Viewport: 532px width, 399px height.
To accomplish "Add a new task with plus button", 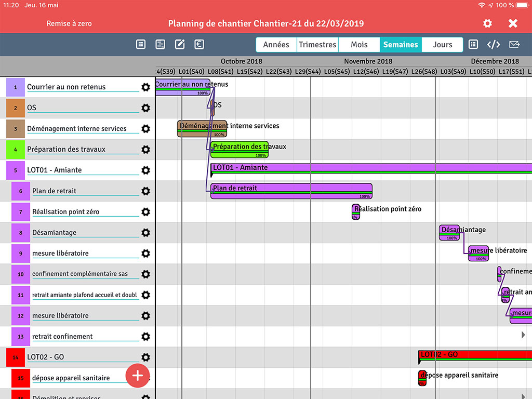I will tap(137, 376).
